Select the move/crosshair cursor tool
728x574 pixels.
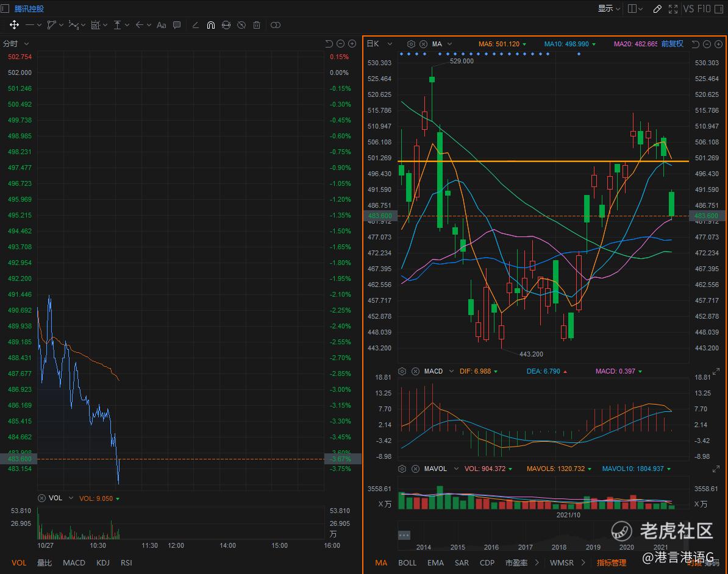(14, 25)
